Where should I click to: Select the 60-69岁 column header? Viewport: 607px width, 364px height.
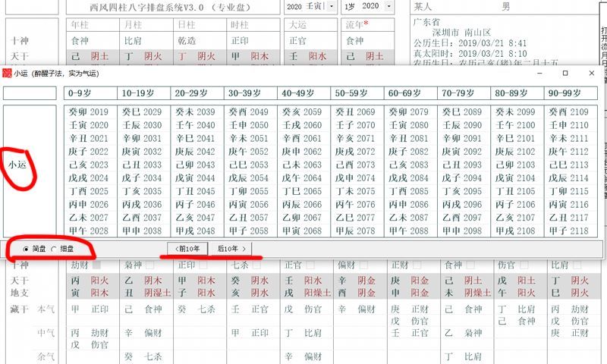click(410, 93)
